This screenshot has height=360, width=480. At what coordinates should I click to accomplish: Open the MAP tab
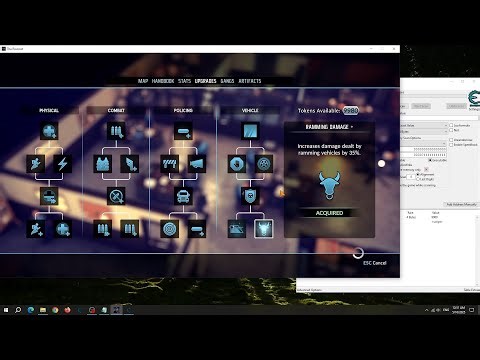(143, 81)
